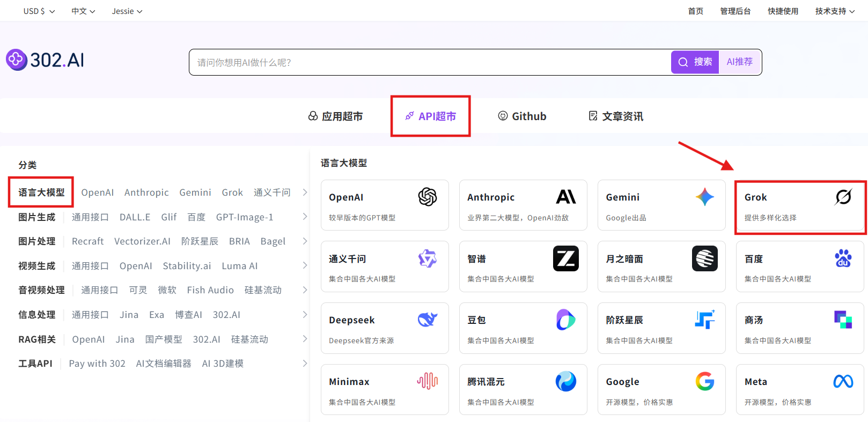
Task: Click the purple 搜索 button
Action: click(x=695, y=62)
